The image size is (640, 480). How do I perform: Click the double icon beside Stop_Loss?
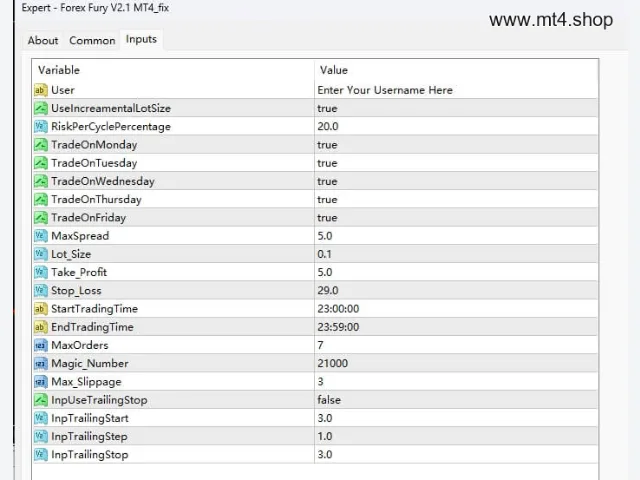(40, 290)
